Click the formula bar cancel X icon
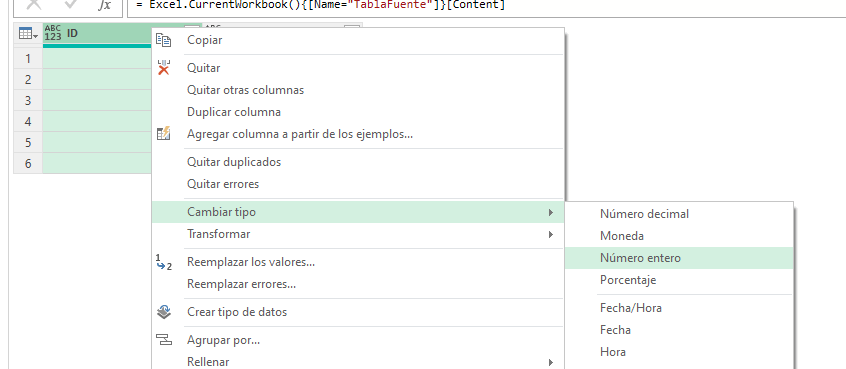The width and height of the screenshot is (846, 369). (33, 4)
